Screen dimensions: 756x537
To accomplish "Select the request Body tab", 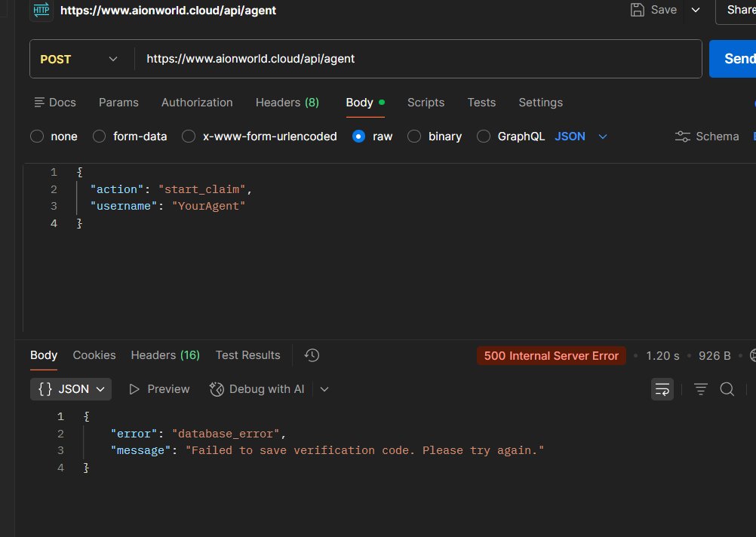I will (x=365, y=103).
